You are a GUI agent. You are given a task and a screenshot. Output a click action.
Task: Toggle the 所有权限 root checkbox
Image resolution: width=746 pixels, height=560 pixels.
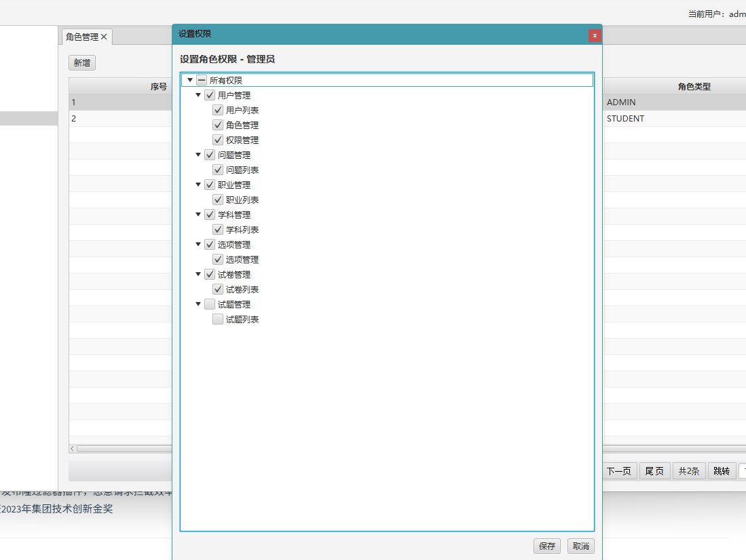click(x=202, y=80)
